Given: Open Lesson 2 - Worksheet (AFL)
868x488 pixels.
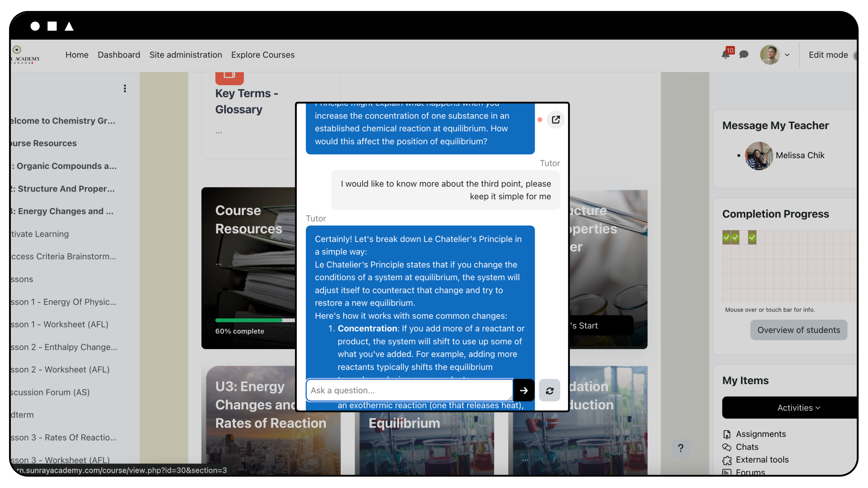Looking at the screenshot, I should pos(60,369).
